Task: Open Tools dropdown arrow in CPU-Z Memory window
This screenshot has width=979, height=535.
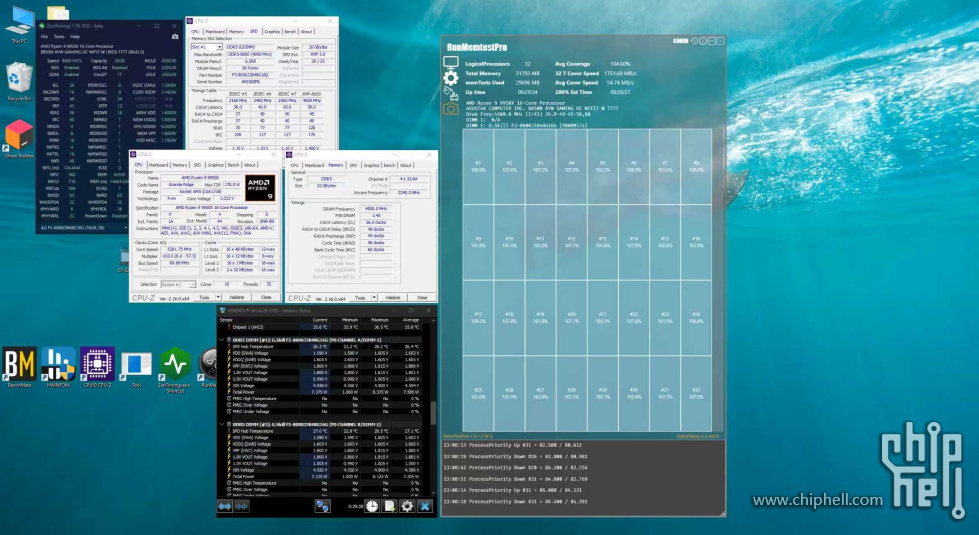Action: 374,298
